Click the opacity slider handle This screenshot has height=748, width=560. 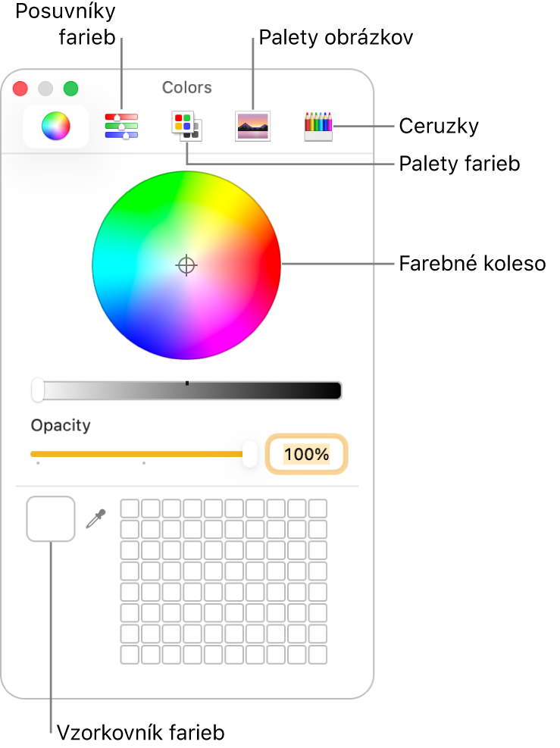point(249,454)
